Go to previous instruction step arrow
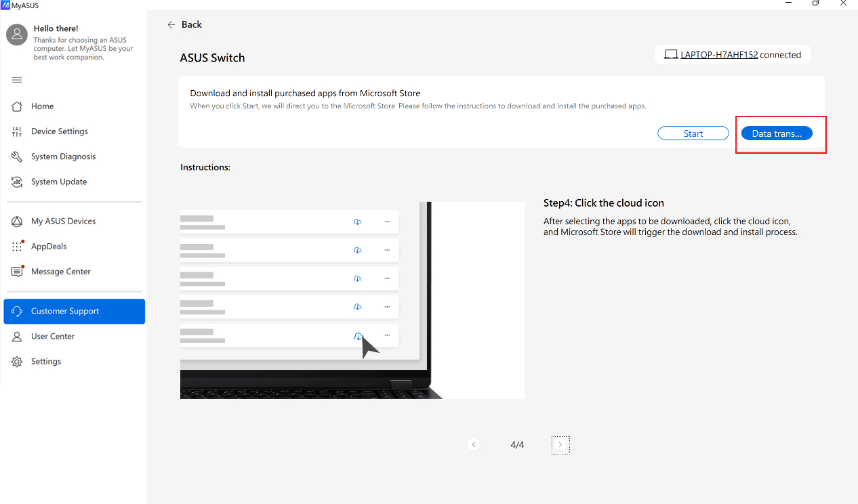Viewport: 858px width, 504px height. 474,445
